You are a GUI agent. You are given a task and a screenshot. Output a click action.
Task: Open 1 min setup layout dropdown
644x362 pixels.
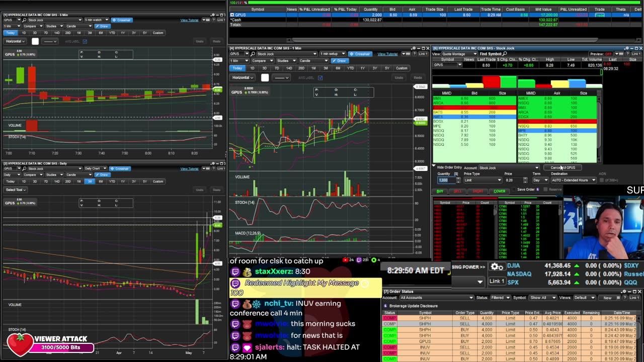point(332,54)
